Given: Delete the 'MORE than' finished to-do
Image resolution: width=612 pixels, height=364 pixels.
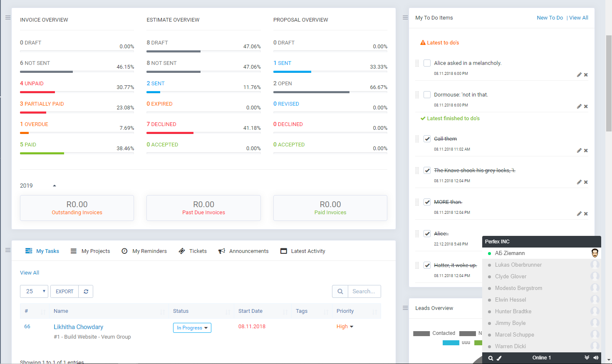Looking at the screenshot, I should tap(586, 214).
